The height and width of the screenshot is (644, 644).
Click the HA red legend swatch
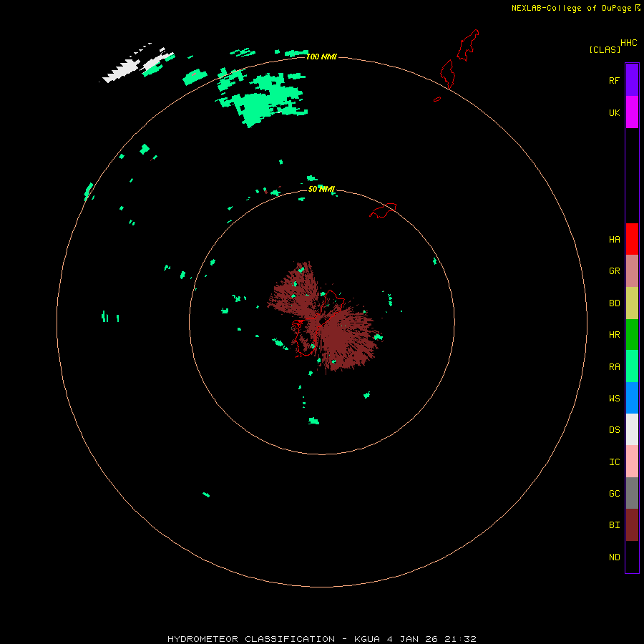(x=632, y=239)
